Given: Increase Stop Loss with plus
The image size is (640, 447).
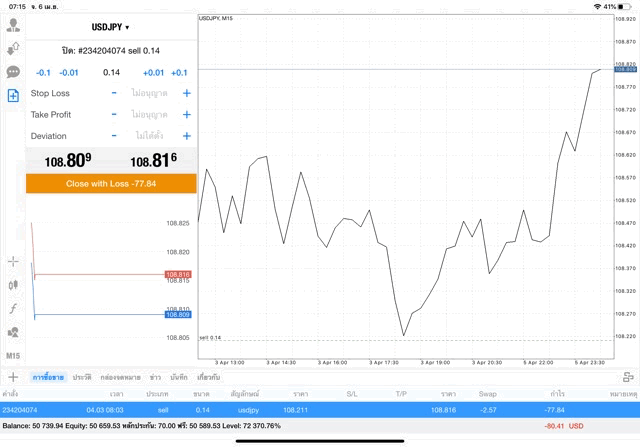Looking at the screenshot, I should point(187,93).
